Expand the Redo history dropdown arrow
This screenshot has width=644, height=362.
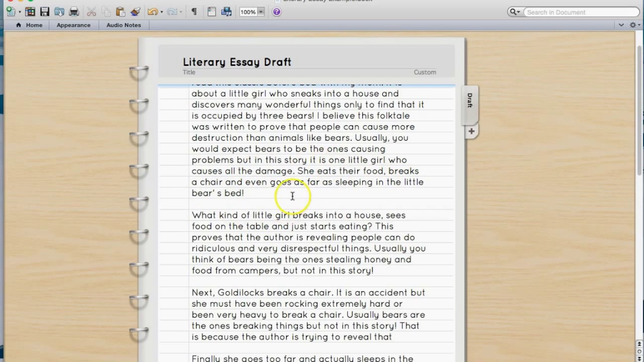tap(181, 12)
